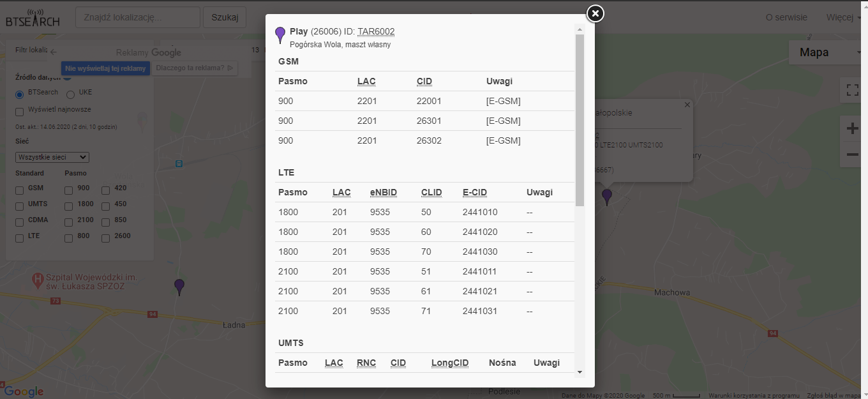868x399 pixels.
Task: Click the LAC column header in GSM table
Action: click(367, 81)
